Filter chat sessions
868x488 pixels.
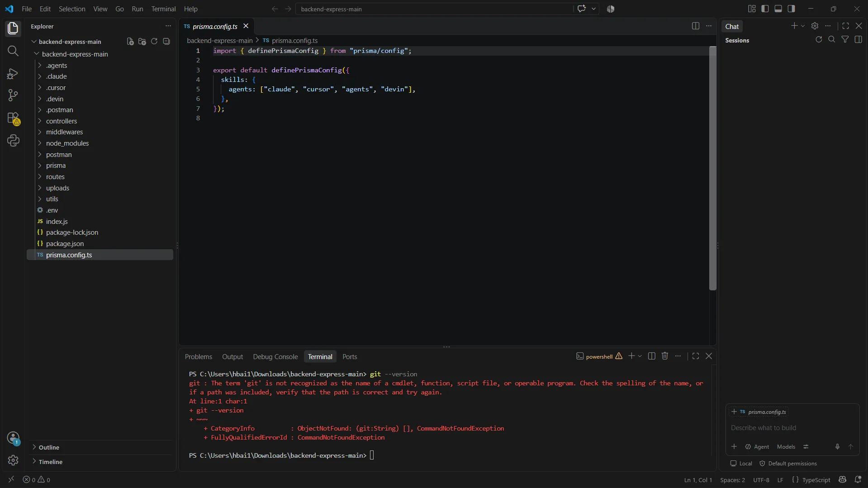point(845,40)
